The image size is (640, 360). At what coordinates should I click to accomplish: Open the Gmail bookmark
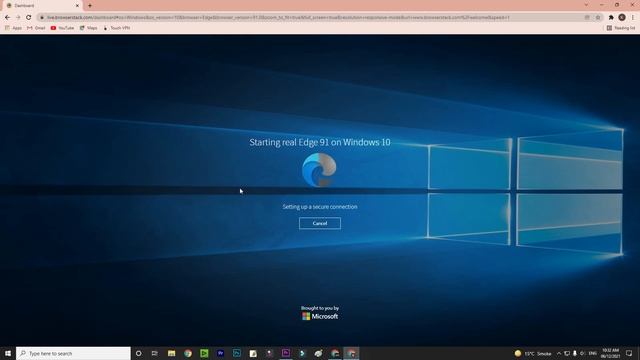[36, 28]
